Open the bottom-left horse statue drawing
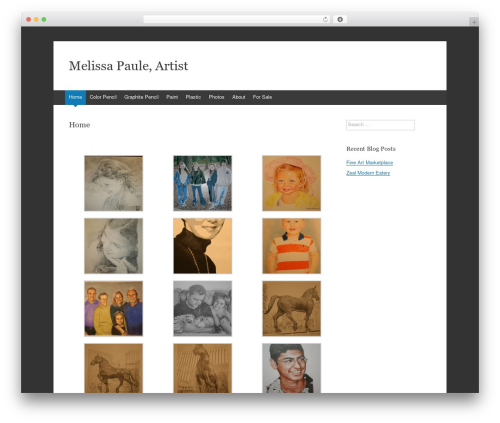This screenshot has height=423, width=500. [113, 368]
